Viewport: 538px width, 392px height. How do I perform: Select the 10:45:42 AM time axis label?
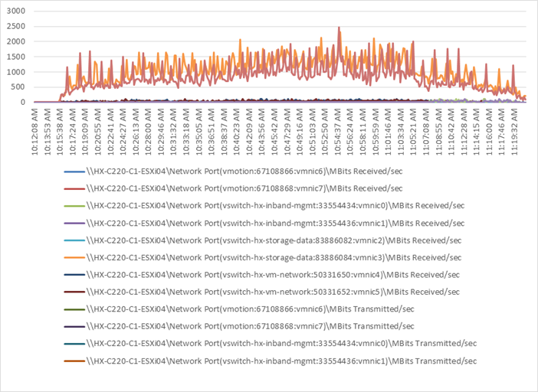(x=274, y=132)
